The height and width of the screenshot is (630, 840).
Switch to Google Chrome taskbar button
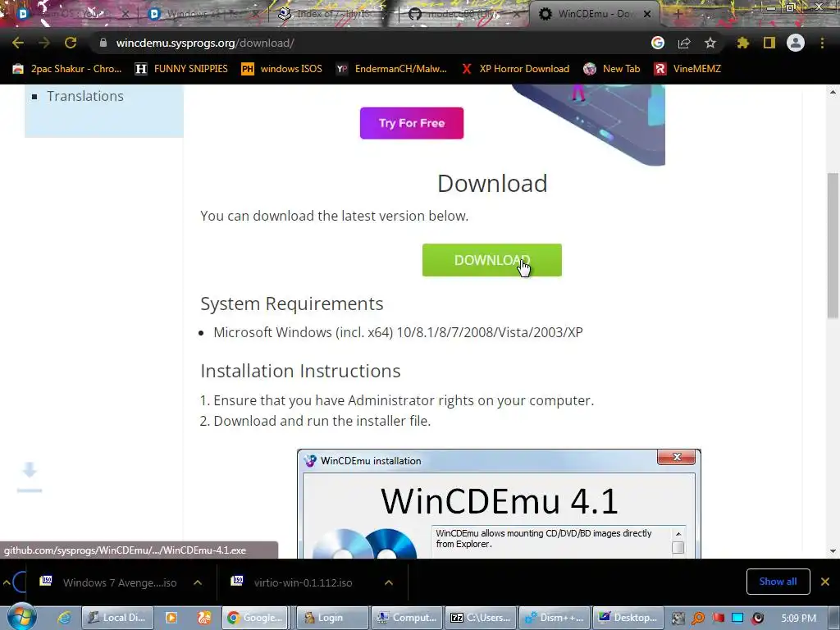point(256,618)
